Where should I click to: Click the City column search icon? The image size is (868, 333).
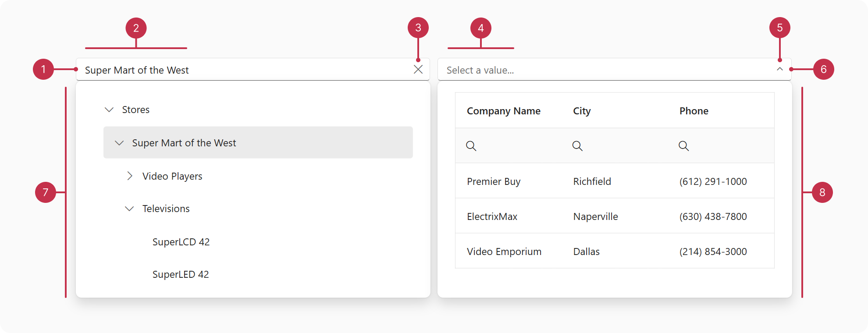click(577, 146)
